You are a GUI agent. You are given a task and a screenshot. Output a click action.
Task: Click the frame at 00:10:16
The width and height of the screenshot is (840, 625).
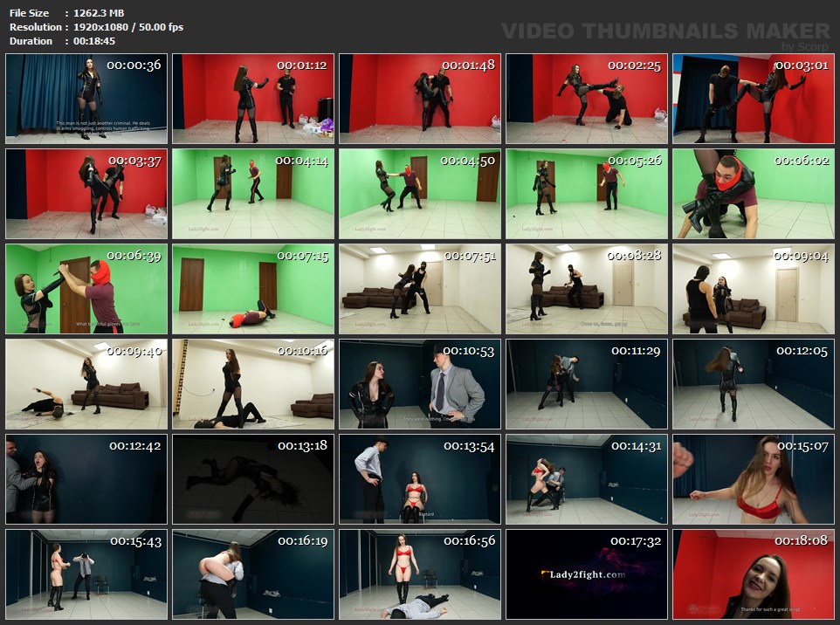click(x=252, y=383)
